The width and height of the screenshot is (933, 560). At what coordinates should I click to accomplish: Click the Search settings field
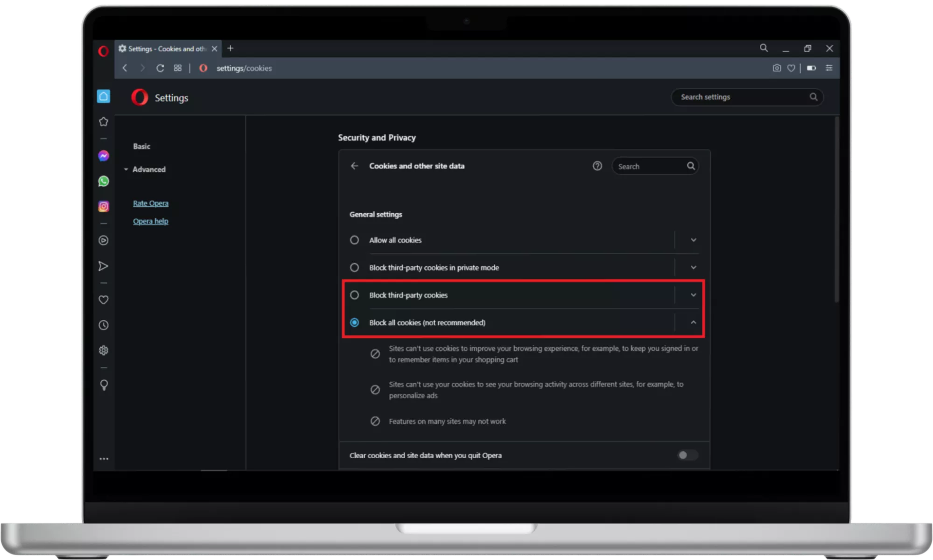[742, 97]
